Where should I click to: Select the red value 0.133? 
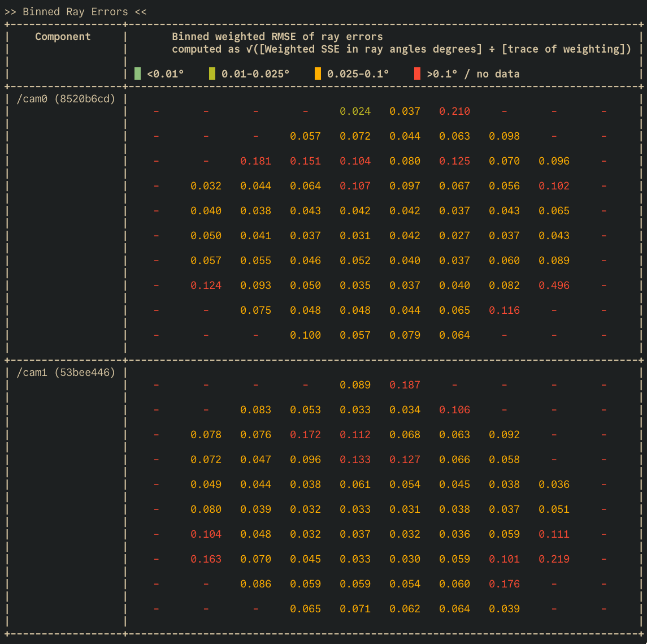point(355,460)
